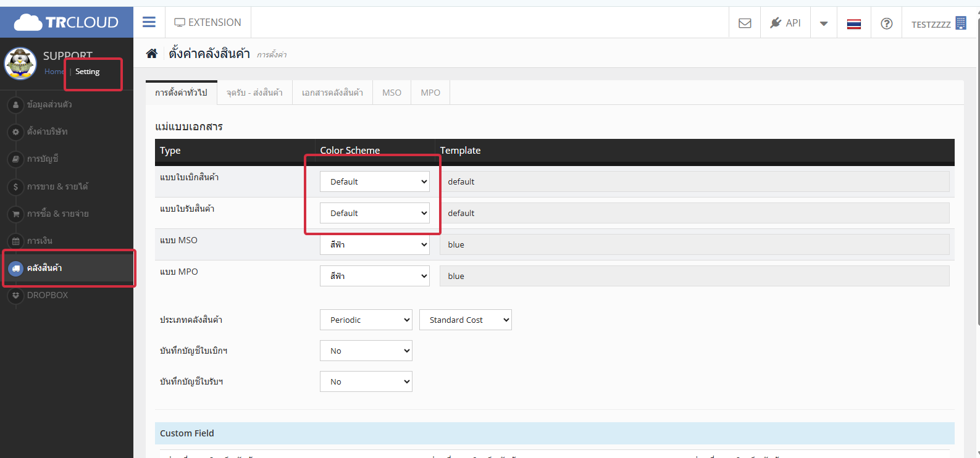This screenshot has width=980, height=458.
Task: Open color scheme dropdown for แบบ MSO
Action: [374, 244]
